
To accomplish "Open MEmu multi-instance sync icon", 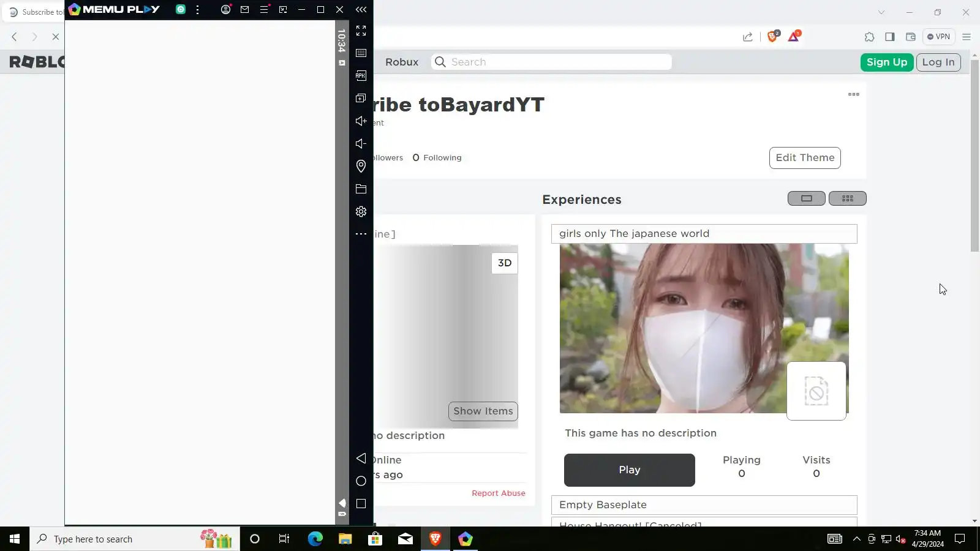I will point(361,99).
